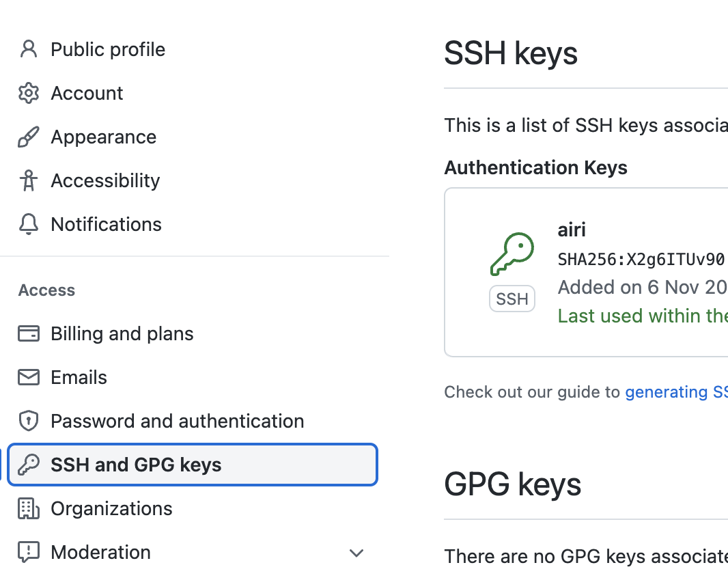728x578 pixels.
Task: Click the Account gear icon
Action: pos(28,93)
